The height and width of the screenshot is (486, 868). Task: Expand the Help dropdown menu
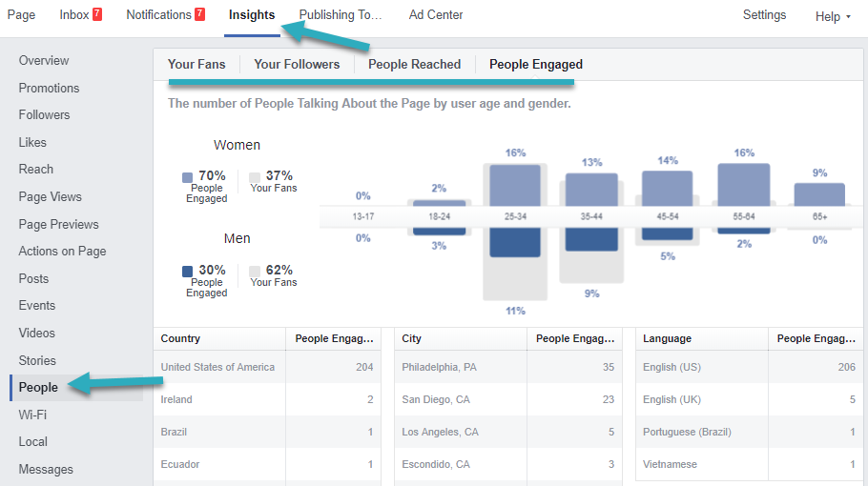(x=833, y=16)
